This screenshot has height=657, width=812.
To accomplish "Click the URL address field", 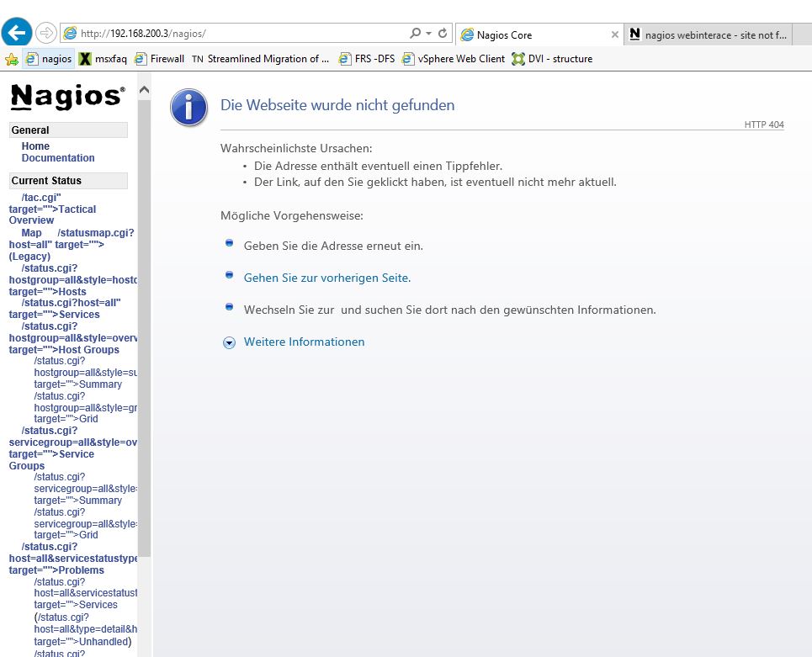I will [x=236, y=34].
